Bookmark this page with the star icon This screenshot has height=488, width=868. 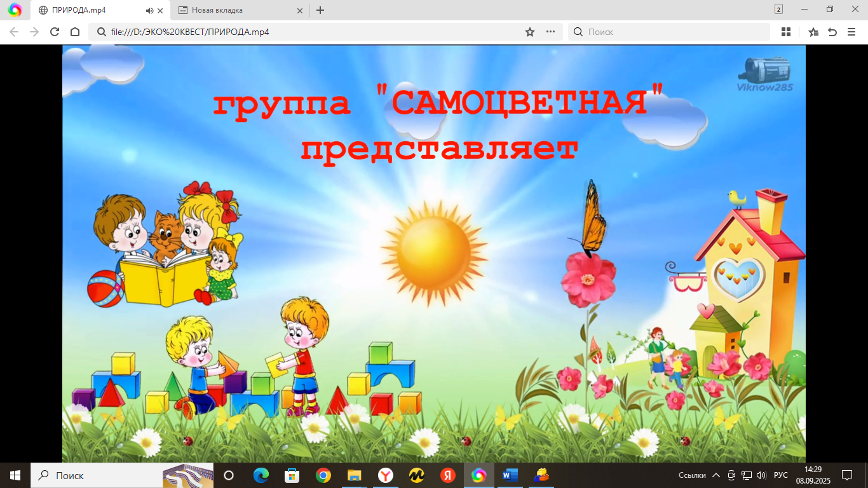tap(530, 32)
